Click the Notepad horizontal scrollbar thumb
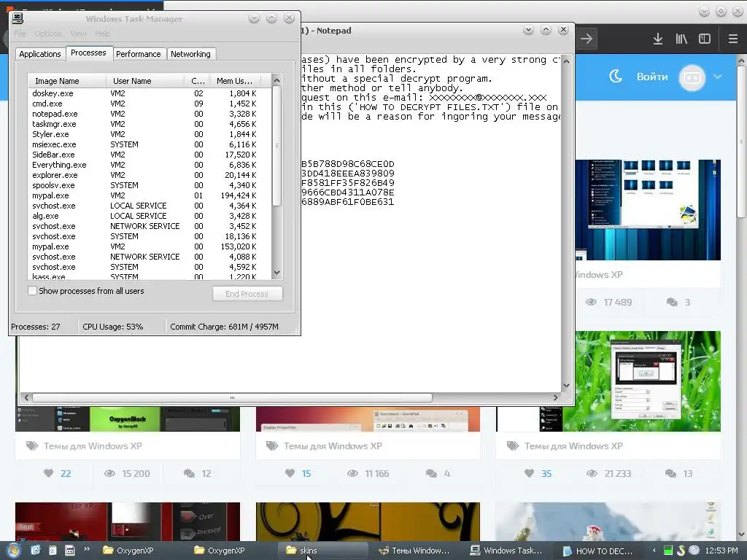This screenshot has width=747, height=560. [232, 397]
